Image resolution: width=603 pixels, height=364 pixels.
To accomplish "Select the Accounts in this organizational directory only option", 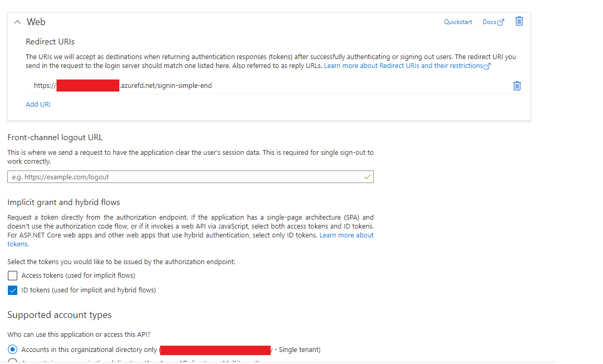I will coord(12,349).
